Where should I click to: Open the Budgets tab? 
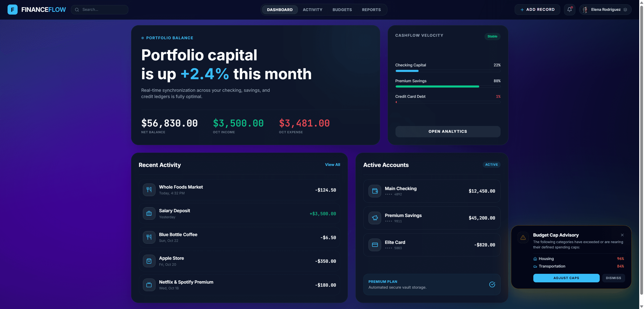point(342,10)
